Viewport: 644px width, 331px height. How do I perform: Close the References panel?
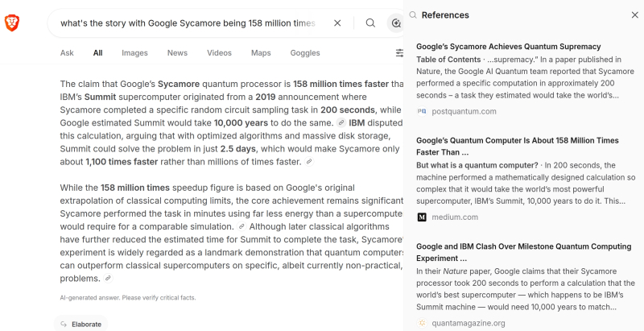click(634, 15)
